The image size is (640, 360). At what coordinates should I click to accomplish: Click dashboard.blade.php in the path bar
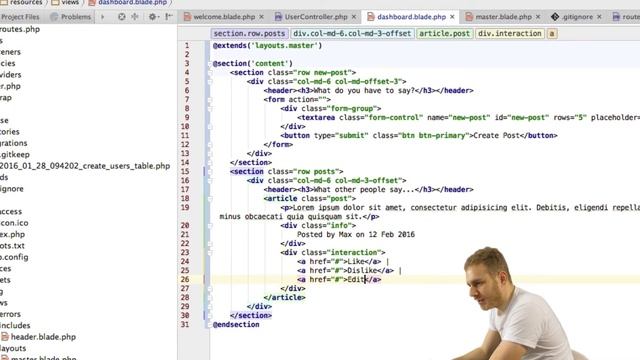128,2
